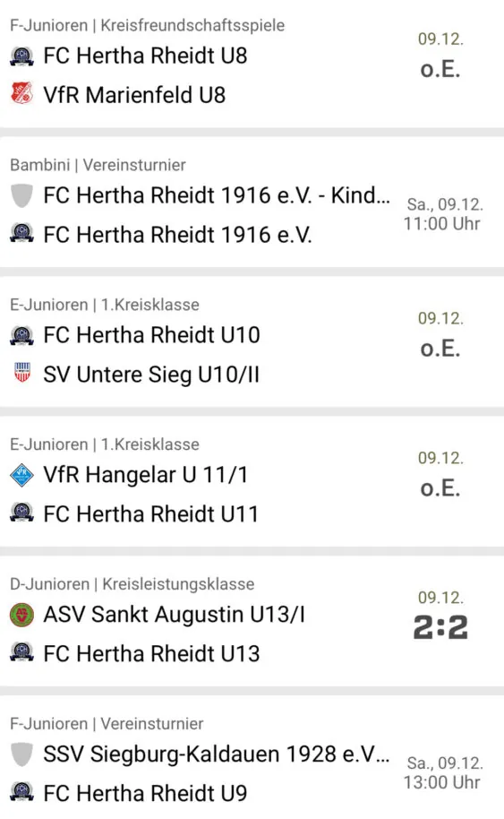This screenshot has height=819, width=504.
Task: Open team VfR Hangelar U 11/1
Action: [x=146, y=475]
